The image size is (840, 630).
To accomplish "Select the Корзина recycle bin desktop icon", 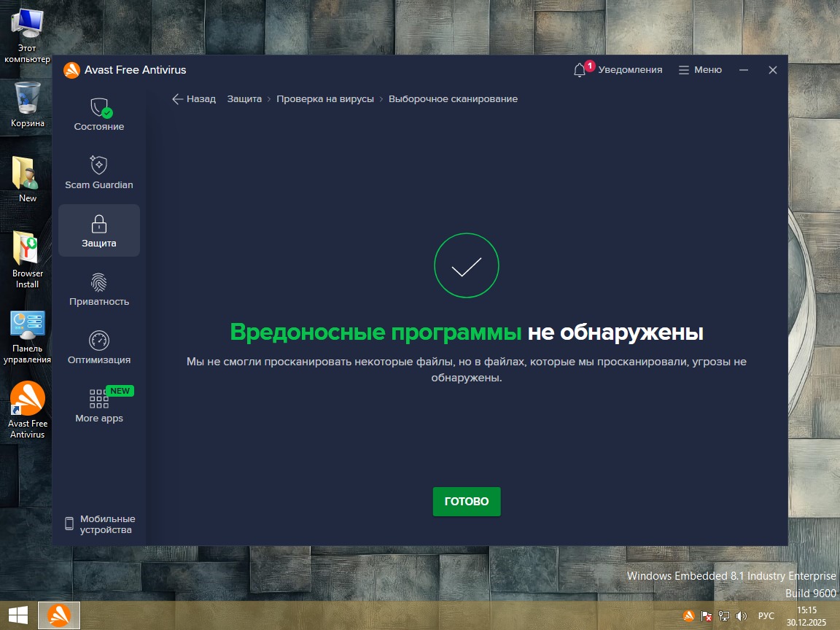I will [x=28, y=98].
